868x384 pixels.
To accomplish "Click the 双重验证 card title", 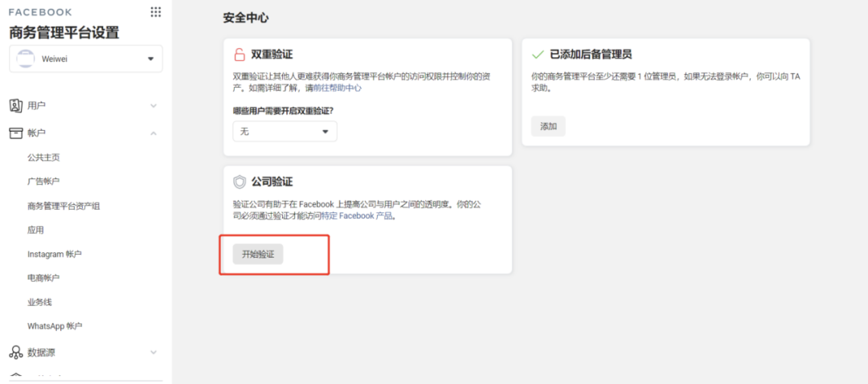I will pyautogui.click(x=272, y=55).
